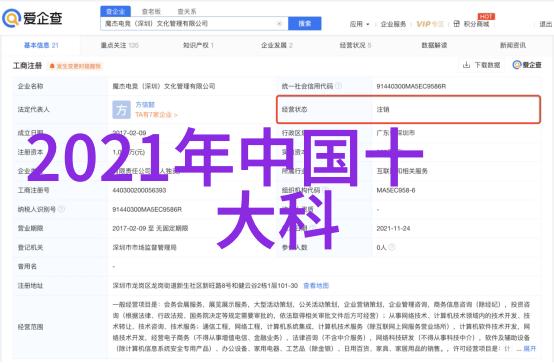Expand the business scope with 展开
This screenshot has height=363, width=554.
(x=530, y=349)
